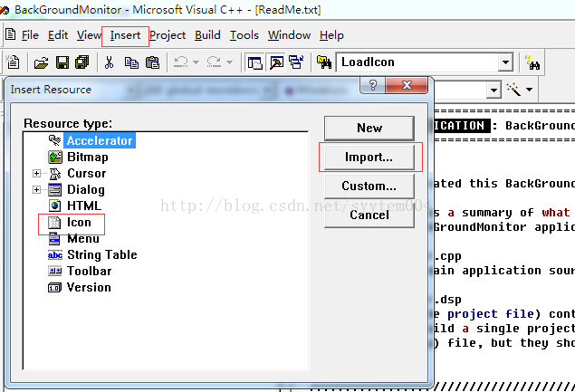Click the Find in Files icon
This screenshot has height=392, width=575.
324,62
